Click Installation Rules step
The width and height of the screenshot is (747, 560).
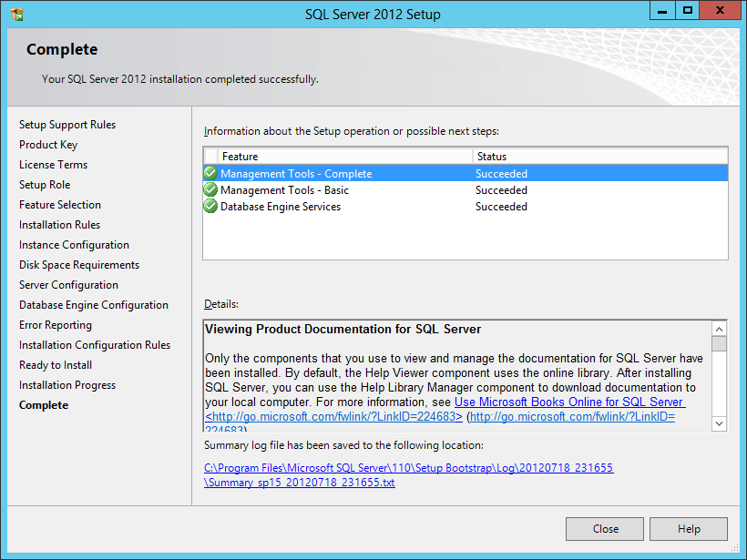click(59, 224)
